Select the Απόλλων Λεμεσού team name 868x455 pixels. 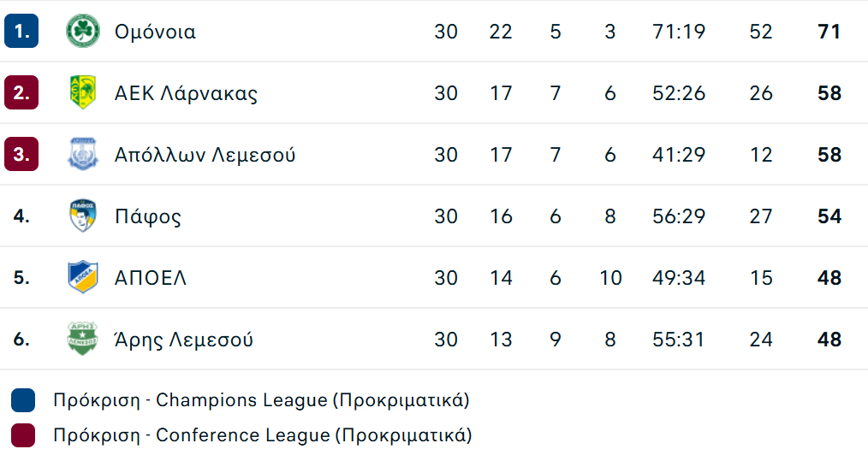click(205, 155)
